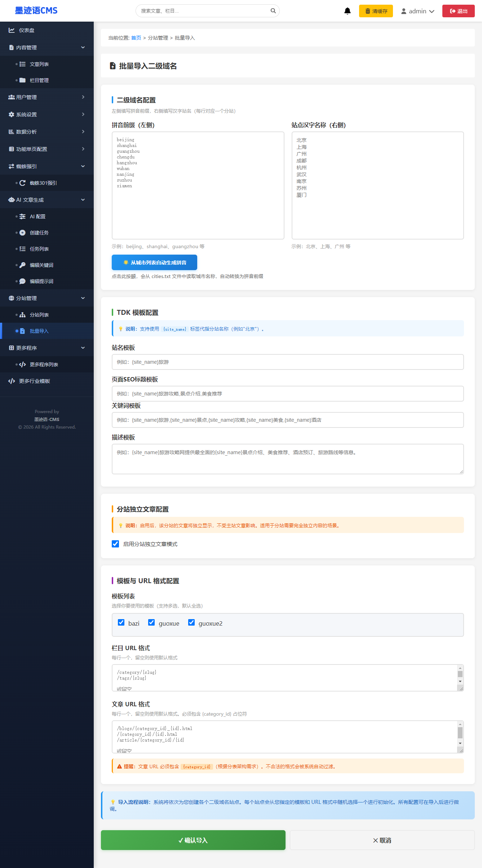Uncheck the bazi template checkbox
The width and height of the screenshot is (482, 868).
click(x=121, y=623)
